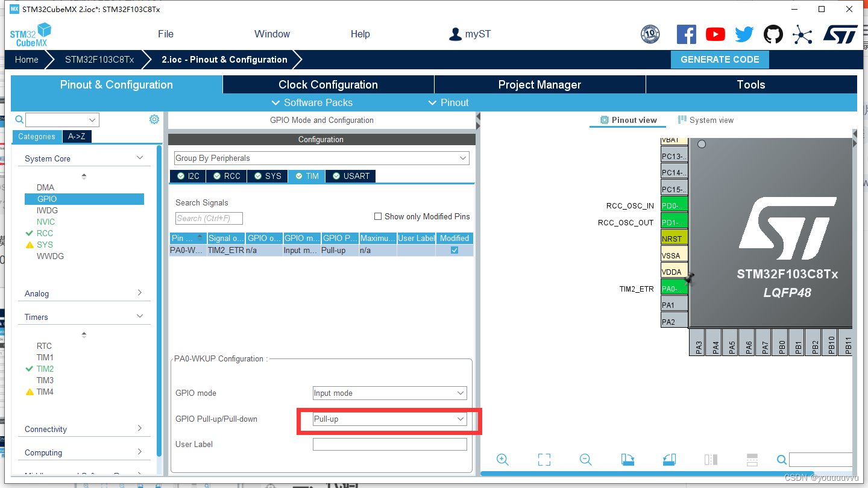Switch to Tools tab
Viewport: 868px width, 488px height.
pyautogui.click(x=751, y=84)
